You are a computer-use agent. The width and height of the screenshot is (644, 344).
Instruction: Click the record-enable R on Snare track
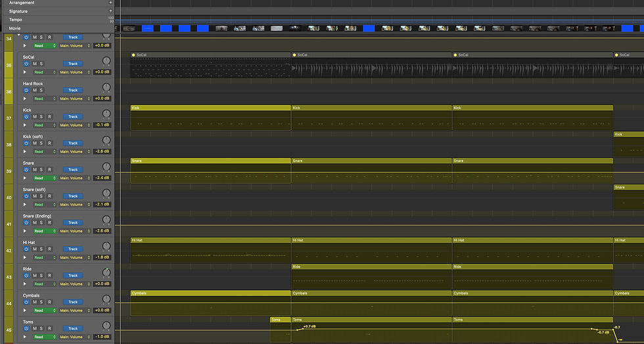click(x=49, y=169)
